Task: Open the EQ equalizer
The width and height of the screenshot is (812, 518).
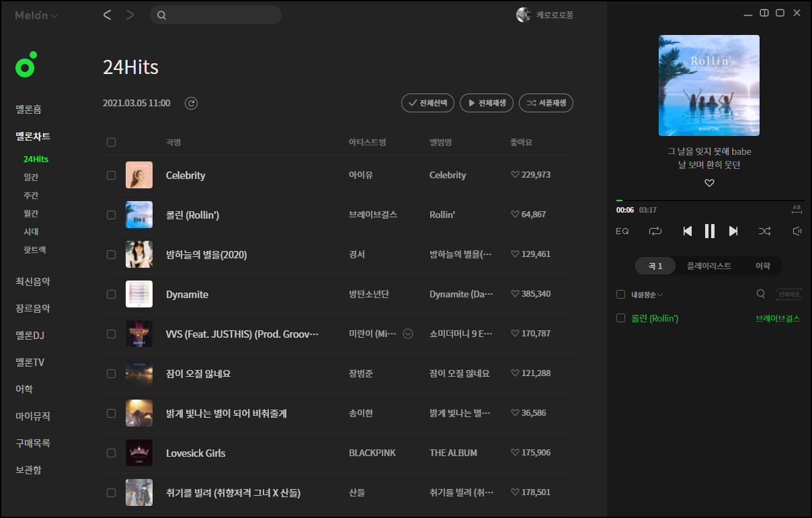Action: pyautogui.click(x=622, y=231)
